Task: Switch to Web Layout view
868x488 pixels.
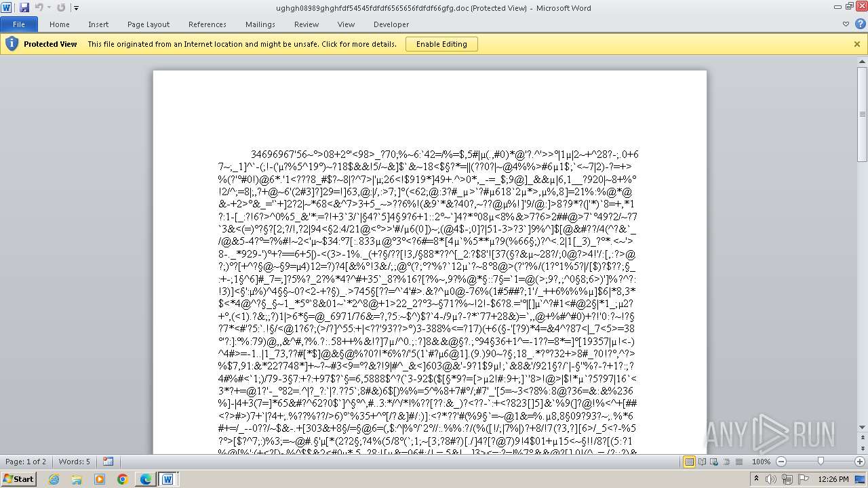Action: pos(713,462)
